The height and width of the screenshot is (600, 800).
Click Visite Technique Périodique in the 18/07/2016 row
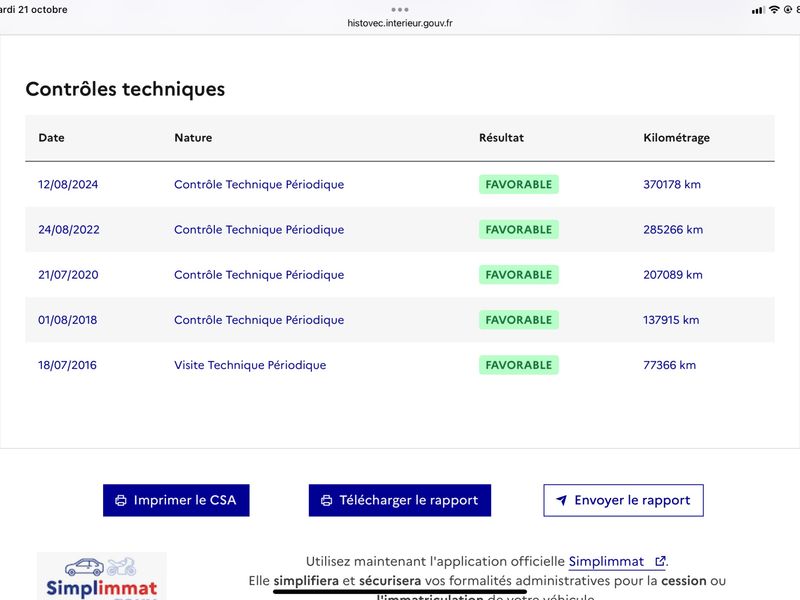250,365
